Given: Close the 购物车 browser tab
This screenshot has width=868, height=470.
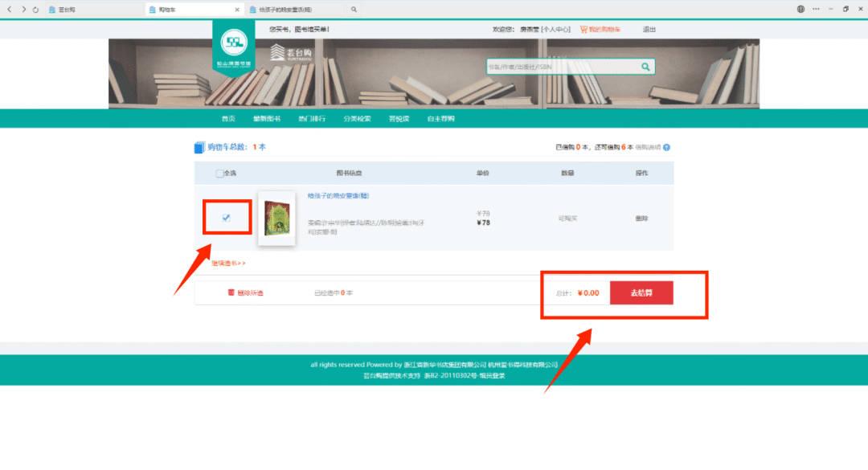Looking at the screenshot, I should tap(237, 10).
